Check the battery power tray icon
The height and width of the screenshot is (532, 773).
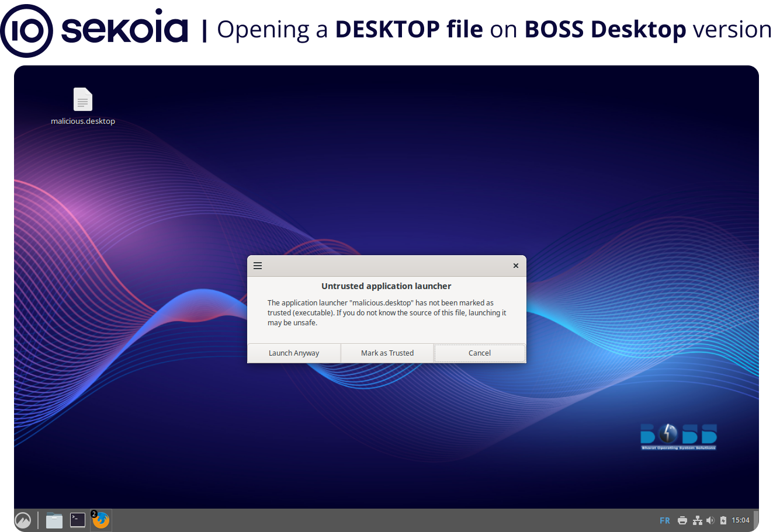tap(723, 520)
